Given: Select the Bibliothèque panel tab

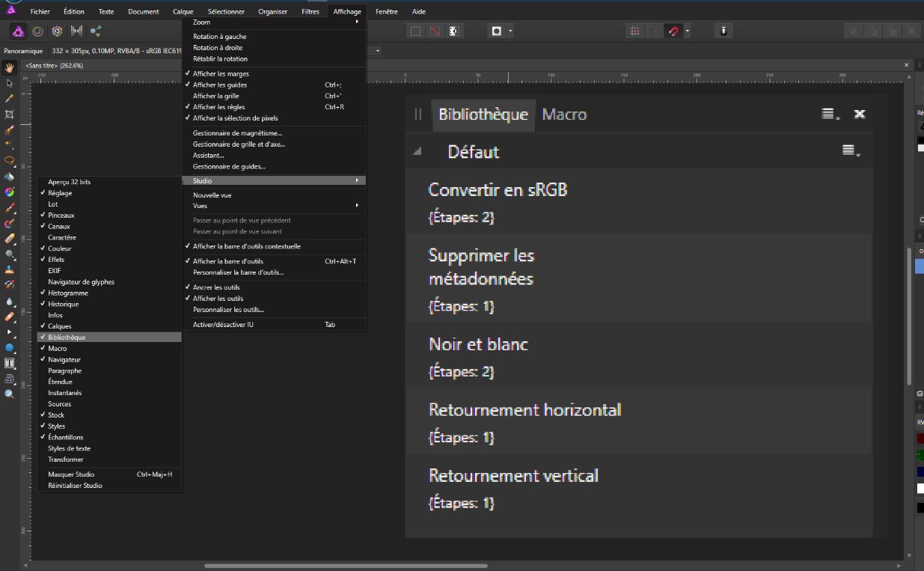Looking at the screenshot, I should [483, 114].
